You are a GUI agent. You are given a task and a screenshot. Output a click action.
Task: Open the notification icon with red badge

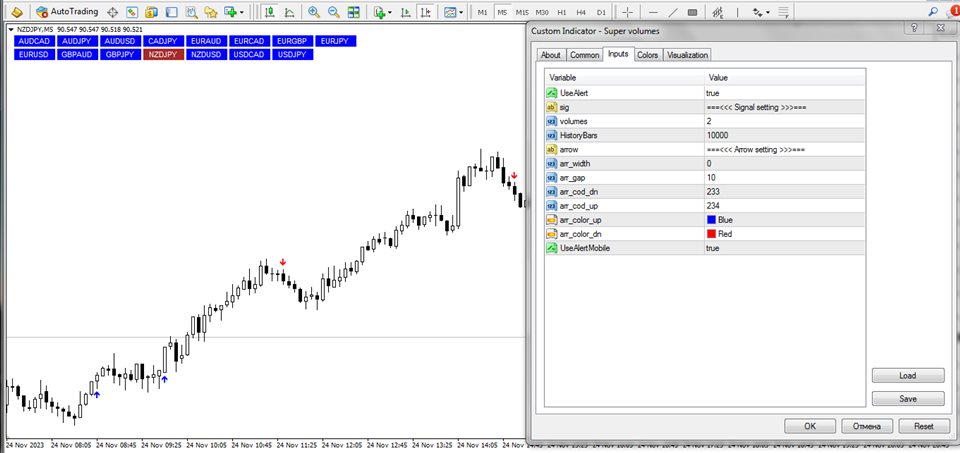(954, 10)
